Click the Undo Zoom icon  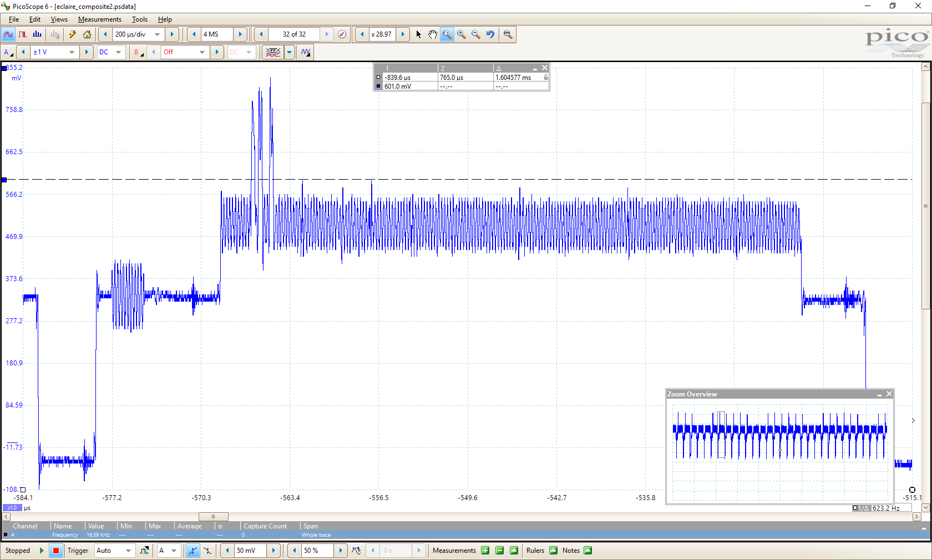point(490,34)
